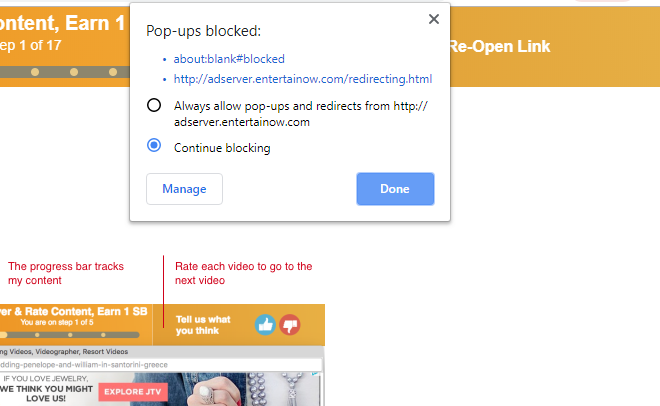
Task: Click the santorini-greece URL field
Action: (161, 365)
